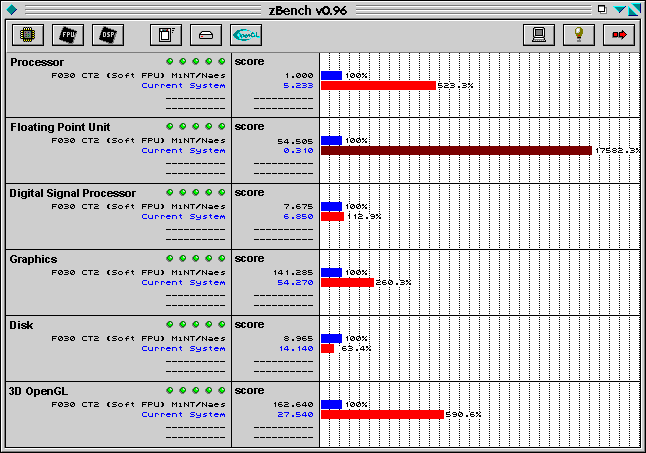The height and width of the screenshot is (453, 646).
Task: Click the FPU benchmark toolbar icon
Action: pos(67,35)
